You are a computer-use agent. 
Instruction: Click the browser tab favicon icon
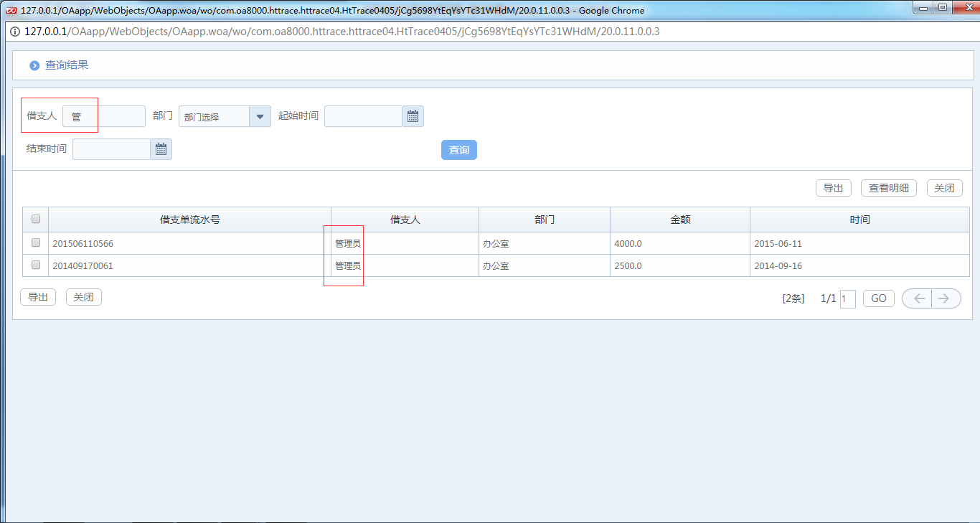tap(11, 11)
